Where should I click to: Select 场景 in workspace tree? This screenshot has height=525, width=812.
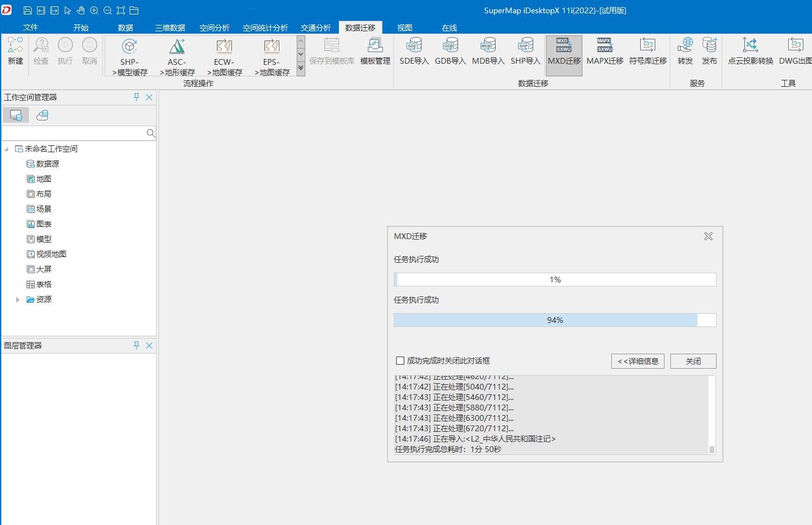point(39,209)
